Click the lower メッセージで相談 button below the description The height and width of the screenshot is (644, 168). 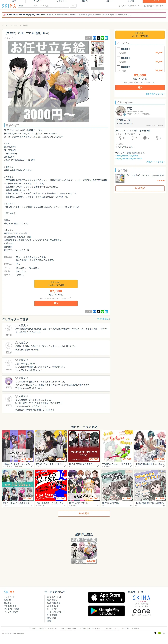pos(56,284)
